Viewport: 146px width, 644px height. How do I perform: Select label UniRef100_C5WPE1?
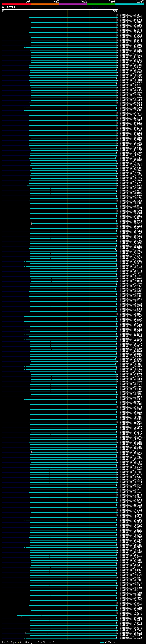[131, 289]
